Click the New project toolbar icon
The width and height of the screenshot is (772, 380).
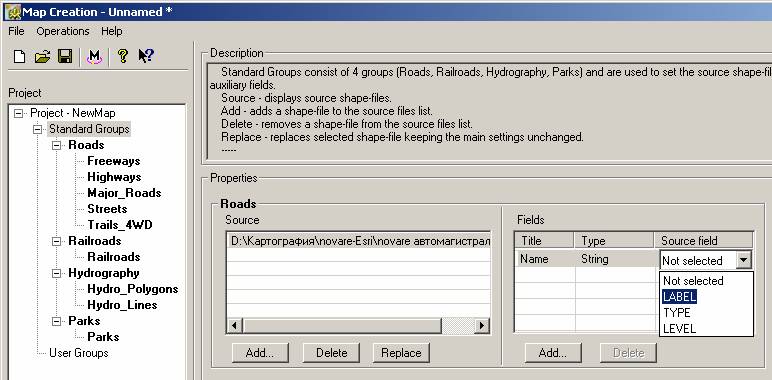click(x=19, y=57)
